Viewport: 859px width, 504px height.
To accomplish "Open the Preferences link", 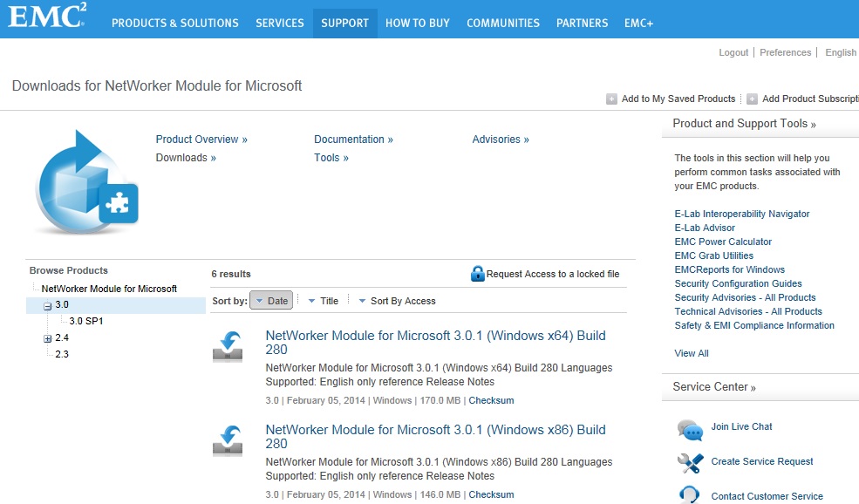I will (786, 52).
